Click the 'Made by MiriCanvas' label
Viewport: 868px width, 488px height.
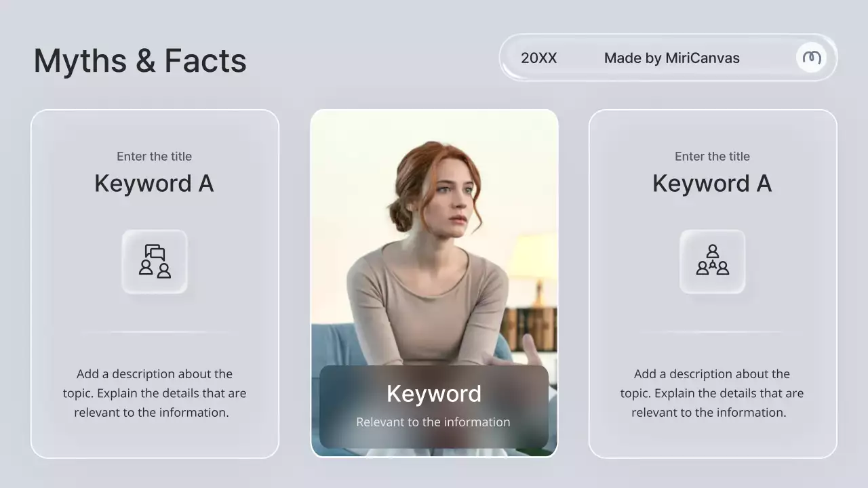click(x=671, y=58)
